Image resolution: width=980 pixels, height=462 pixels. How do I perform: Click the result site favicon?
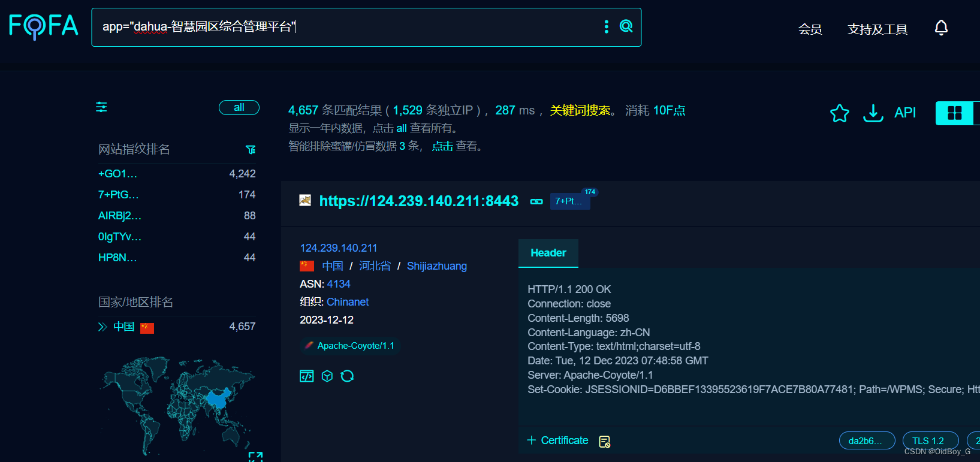(x=305, y=200)
